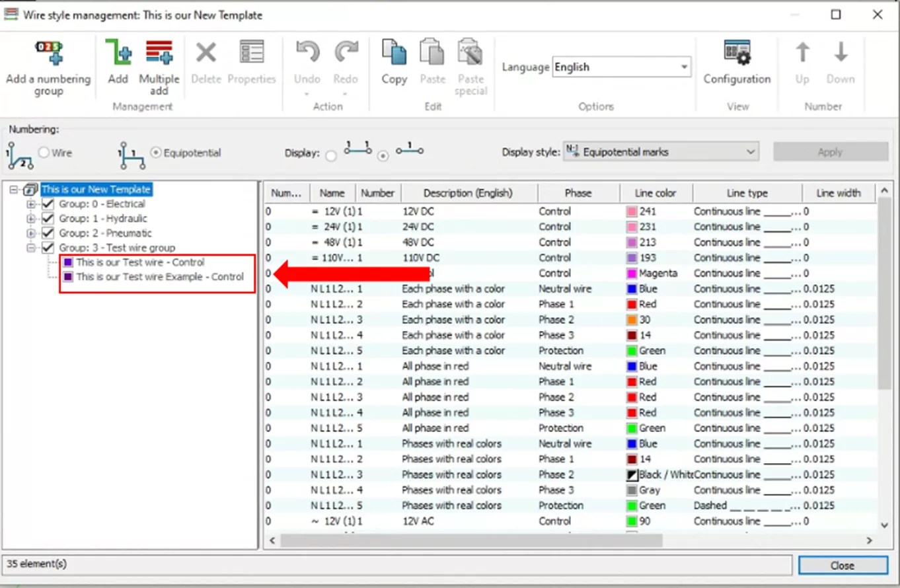This screenshot has height=588, width=900.
Task: Click the horizontal scrollbar right arrow
Action: pyautogui.click(x=870, y=540)
